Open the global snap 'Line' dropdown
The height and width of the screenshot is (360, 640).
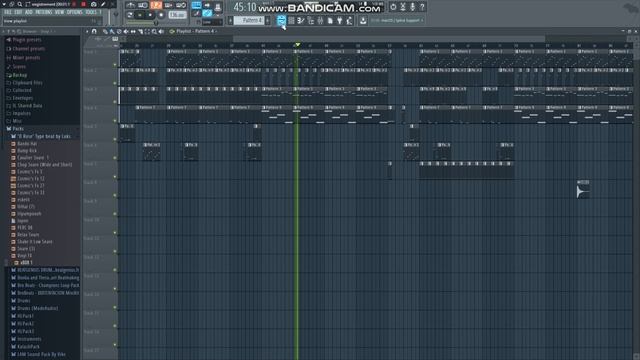[213, 22]
